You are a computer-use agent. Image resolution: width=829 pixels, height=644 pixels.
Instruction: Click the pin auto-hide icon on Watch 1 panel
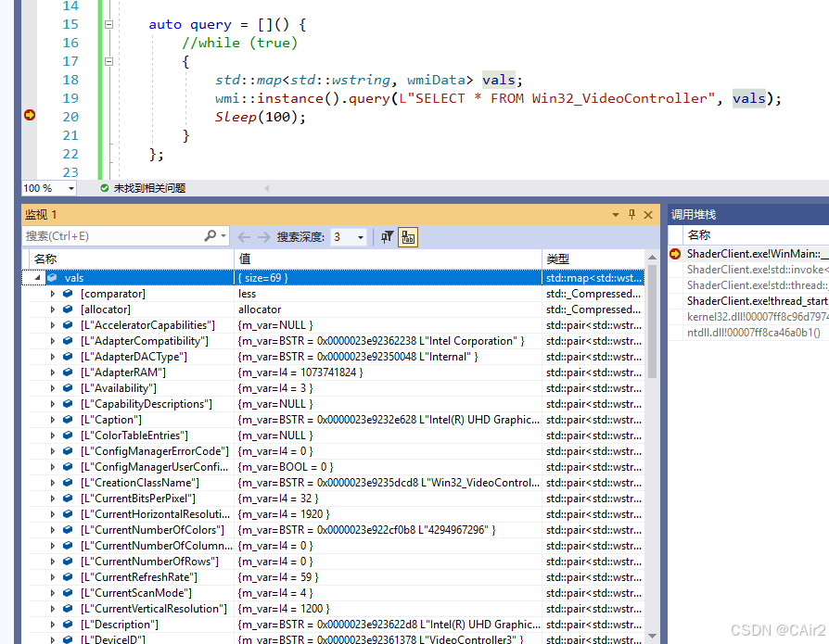tap(631, 214)
